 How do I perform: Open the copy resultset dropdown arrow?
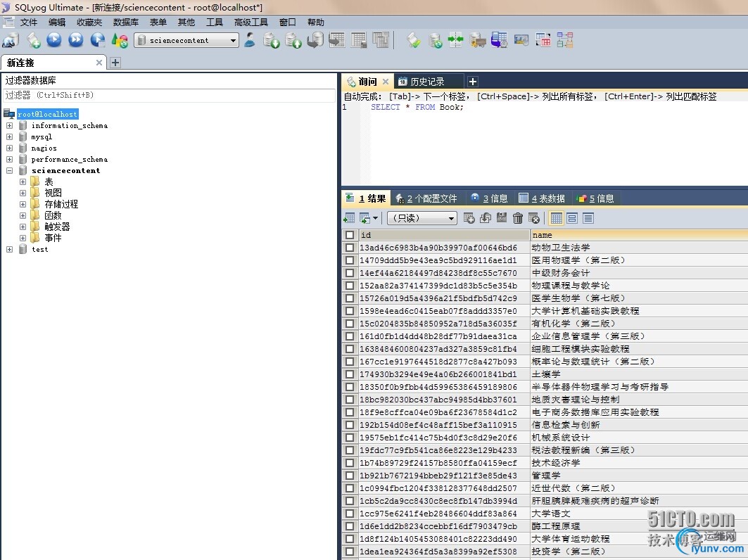[376, 219]
